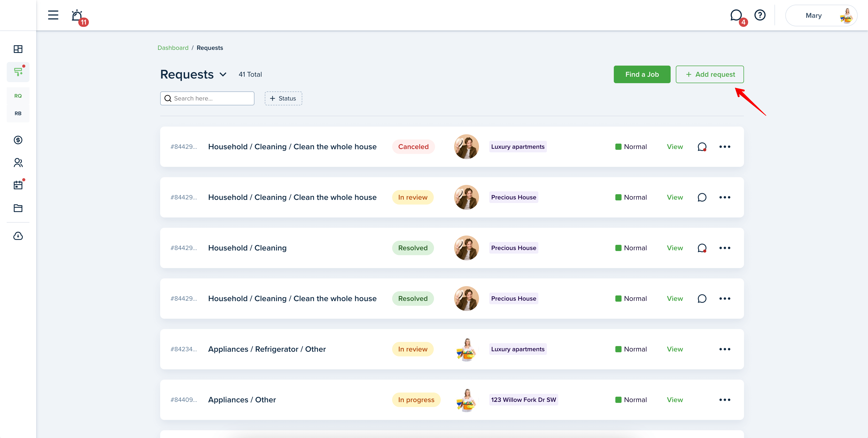The width and height of the screenshot is (868, 438).
Task: Open more options for Resolved Clean the whole house request
Action: [725, 299]
